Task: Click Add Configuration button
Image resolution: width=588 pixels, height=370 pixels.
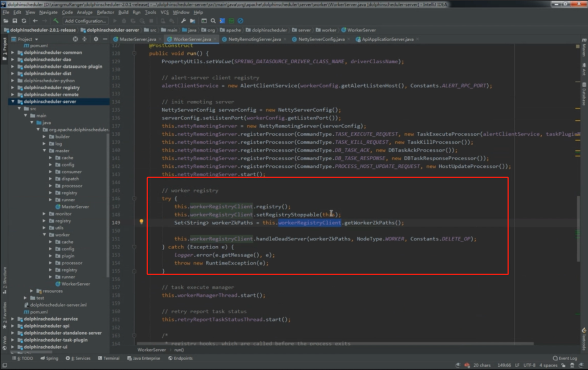Action: tap(85, 21)
